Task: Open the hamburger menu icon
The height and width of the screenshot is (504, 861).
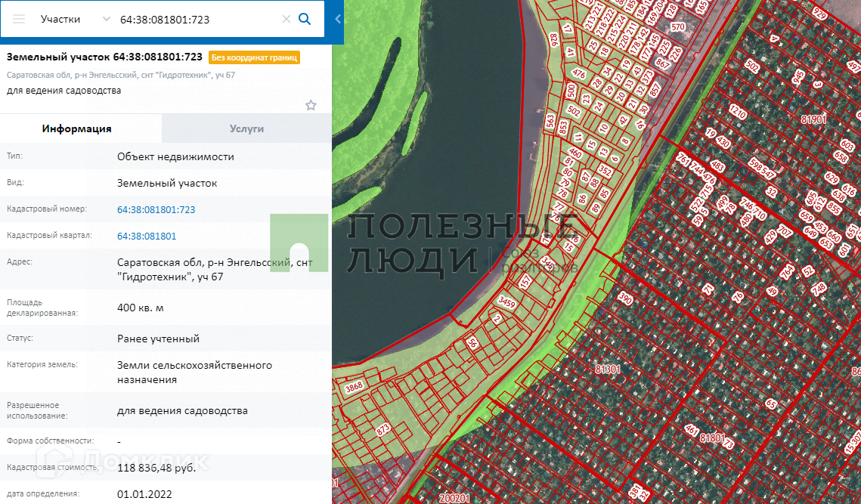Action: point(19,19)
